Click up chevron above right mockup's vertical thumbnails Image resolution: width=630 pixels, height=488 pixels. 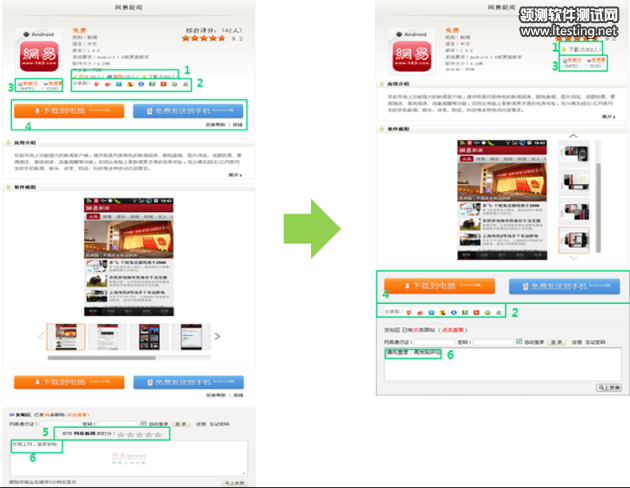pyautogui.click(x=572, y=135)
